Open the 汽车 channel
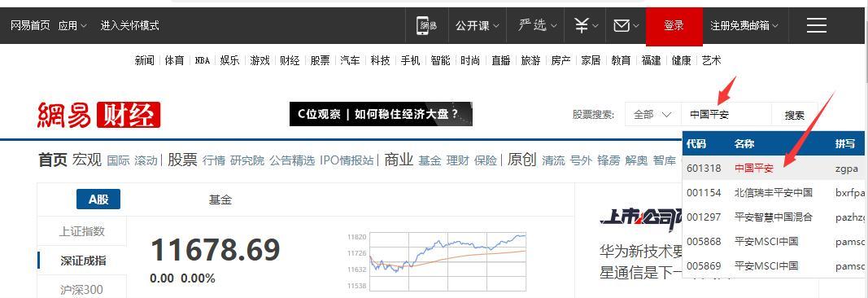This screenshot has height=298, width=868. click(350, 60)
